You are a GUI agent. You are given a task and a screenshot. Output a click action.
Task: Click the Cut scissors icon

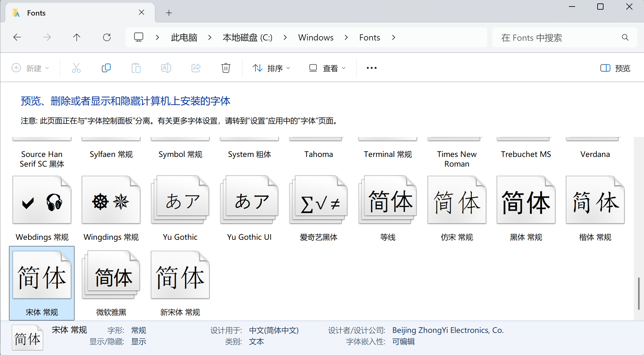(x=76, y=68)
